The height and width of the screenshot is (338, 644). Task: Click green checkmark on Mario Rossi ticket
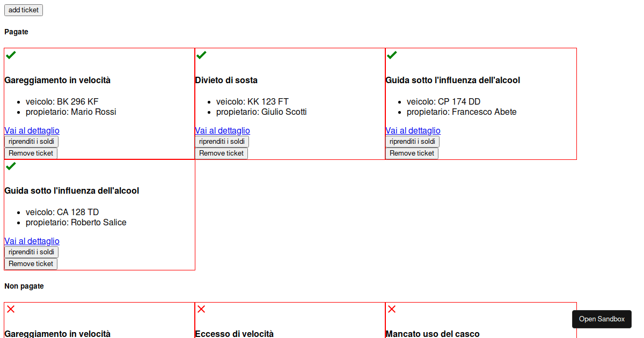(11, 55)
